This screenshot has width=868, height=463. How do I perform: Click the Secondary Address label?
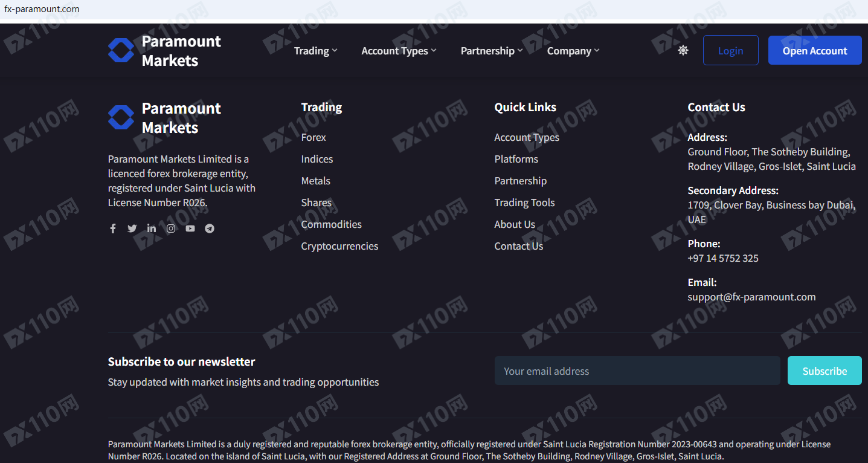pos(733,190)
